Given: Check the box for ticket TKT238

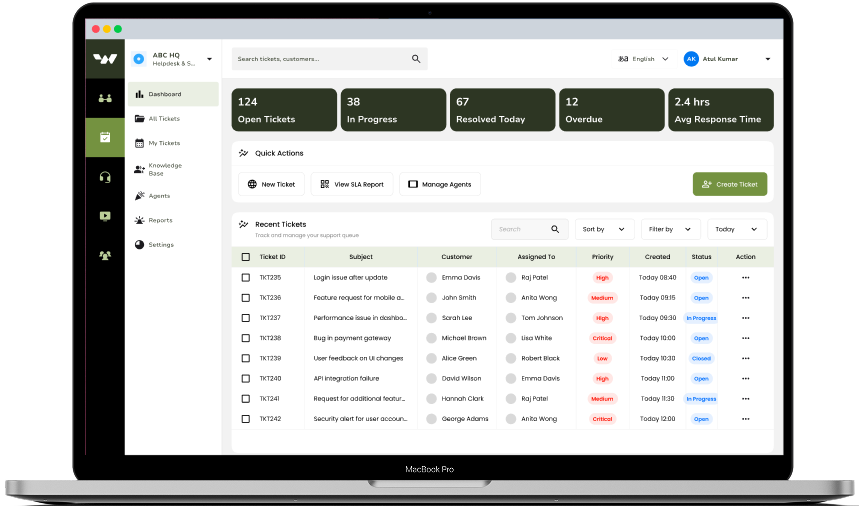Looking at the screenshot, I should point(245,338).
